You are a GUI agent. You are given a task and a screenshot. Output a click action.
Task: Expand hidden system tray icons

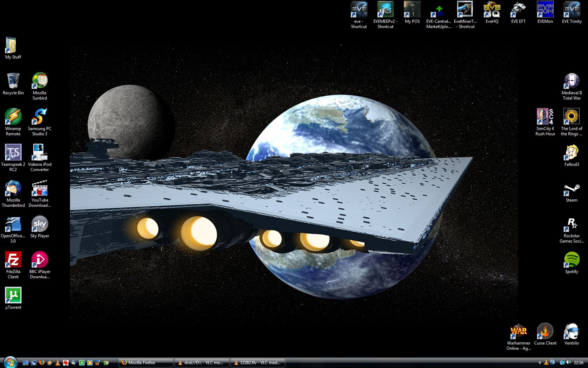(x=540, y=363)
